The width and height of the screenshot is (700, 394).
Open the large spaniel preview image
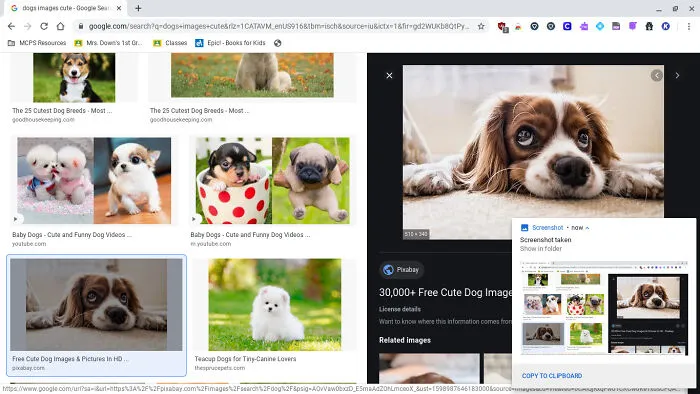(533, 152)
